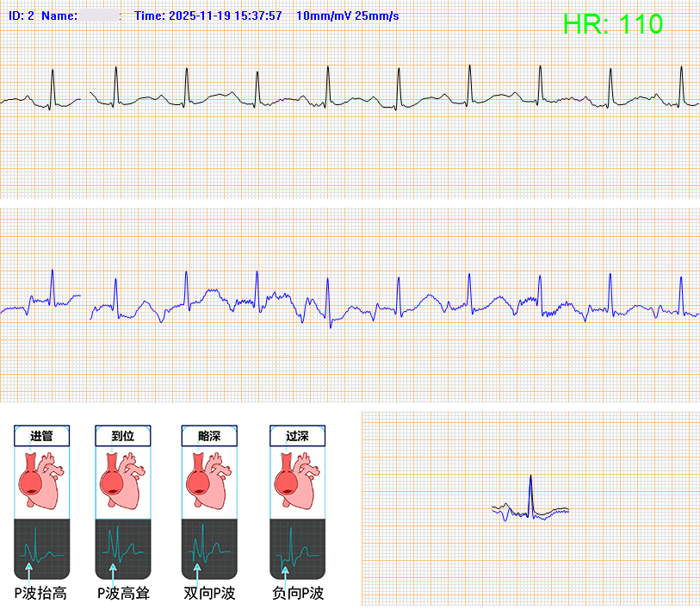Click the overlaid beat comparison waveform

(530, 504)
